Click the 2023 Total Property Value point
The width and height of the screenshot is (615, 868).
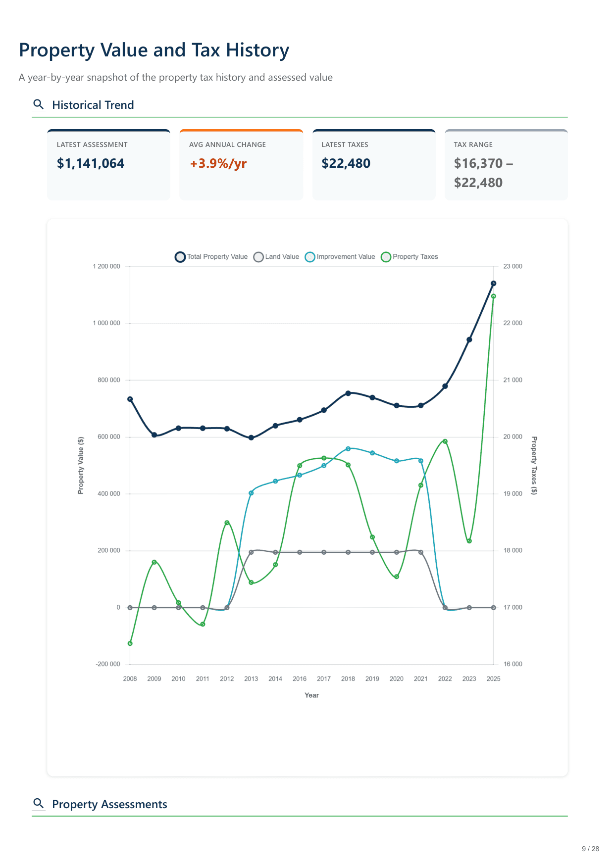[x=469, y=340]
